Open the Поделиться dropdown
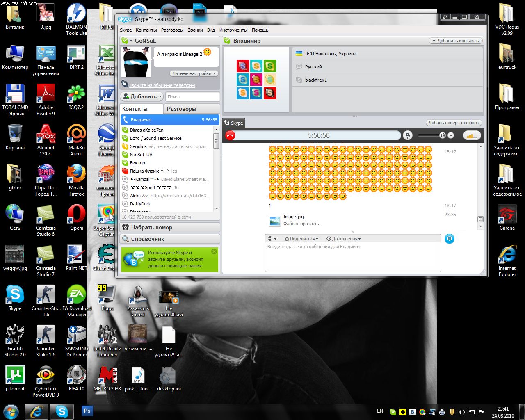The image size is (525, 420). tap(301, 239)
